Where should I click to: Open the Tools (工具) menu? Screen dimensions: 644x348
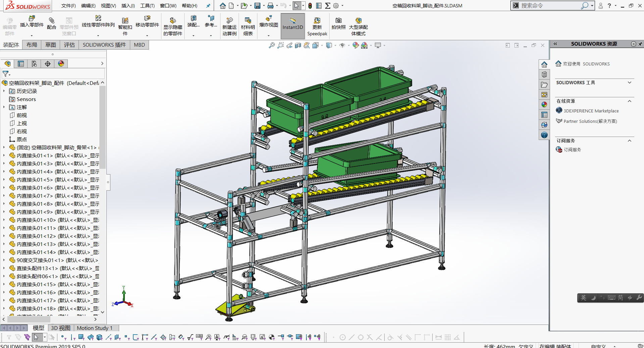tap(147, 6)
